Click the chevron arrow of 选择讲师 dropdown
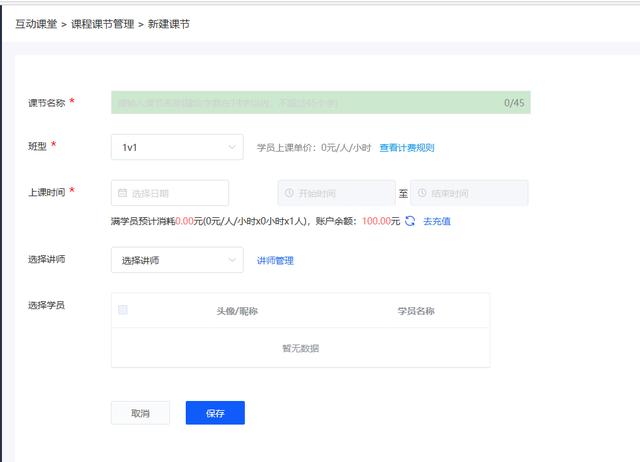Screen dimensions: 640x462 (x=232, y=260)
